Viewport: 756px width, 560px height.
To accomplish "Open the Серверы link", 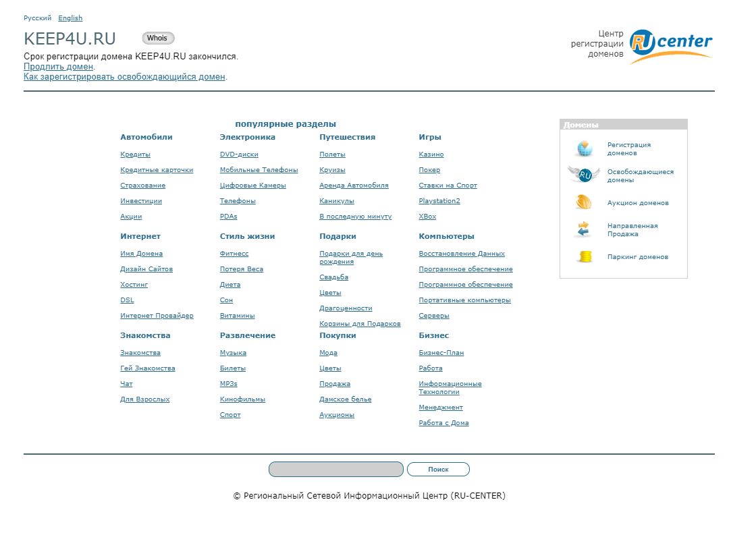I will [x=434, y=316].
